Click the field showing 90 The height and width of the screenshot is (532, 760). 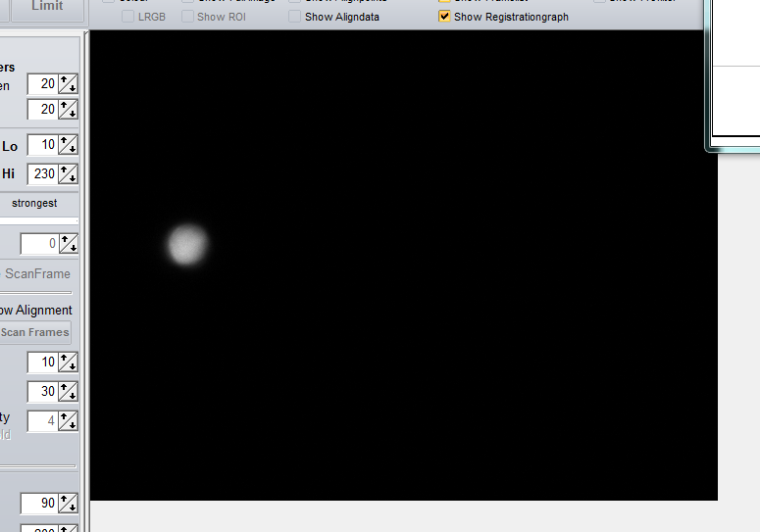click(x=39, y=504)
